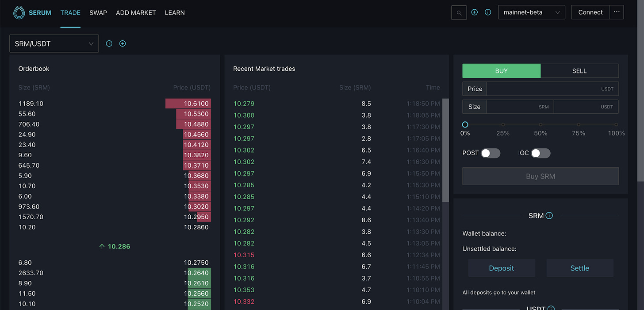Focus the Size SRM input field
644x310 pixels.
(520, 107)
